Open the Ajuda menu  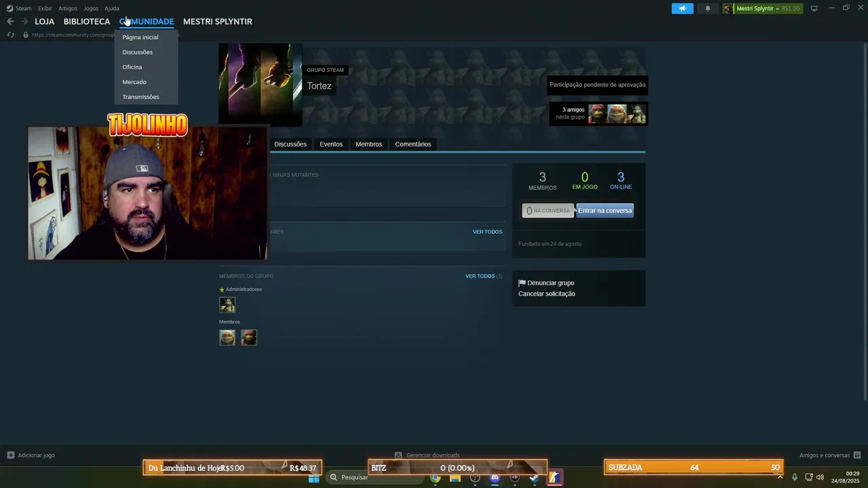[112, 9]
